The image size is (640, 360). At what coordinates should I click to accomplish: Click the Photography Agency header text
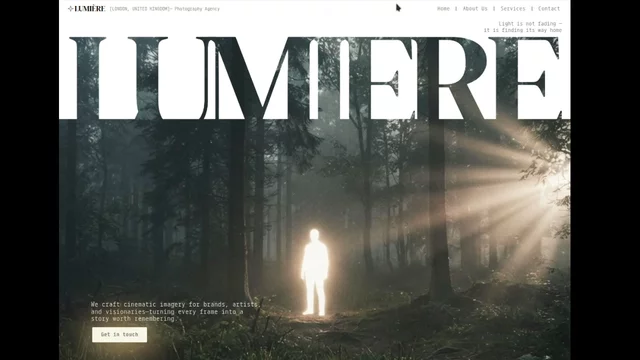tap(197, 9)
